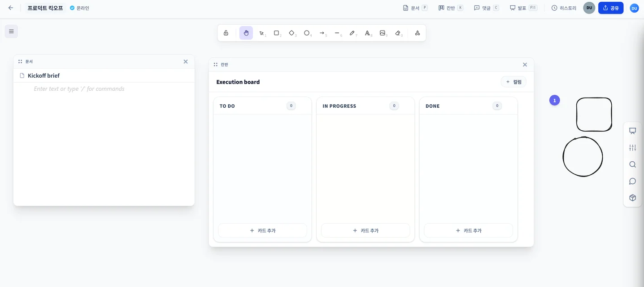
Task: Click the 온라인 status indicator
Action: tap(79, 8)
